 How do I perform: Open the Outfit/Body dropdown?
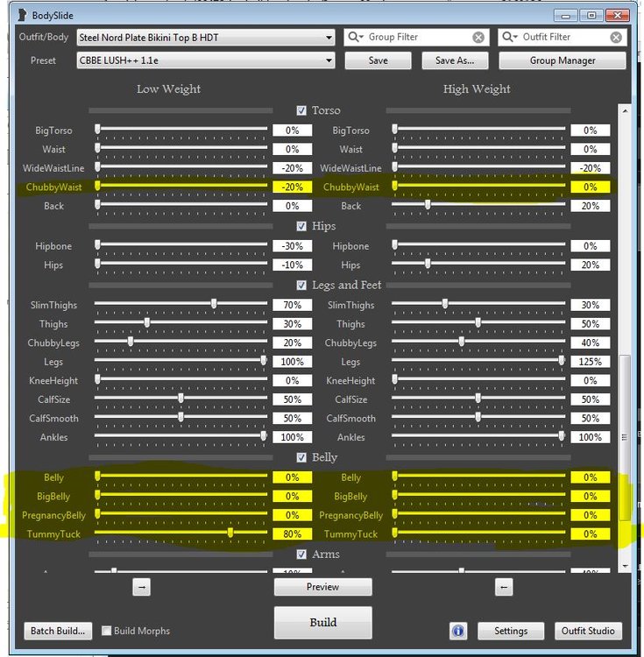(206, 38)
